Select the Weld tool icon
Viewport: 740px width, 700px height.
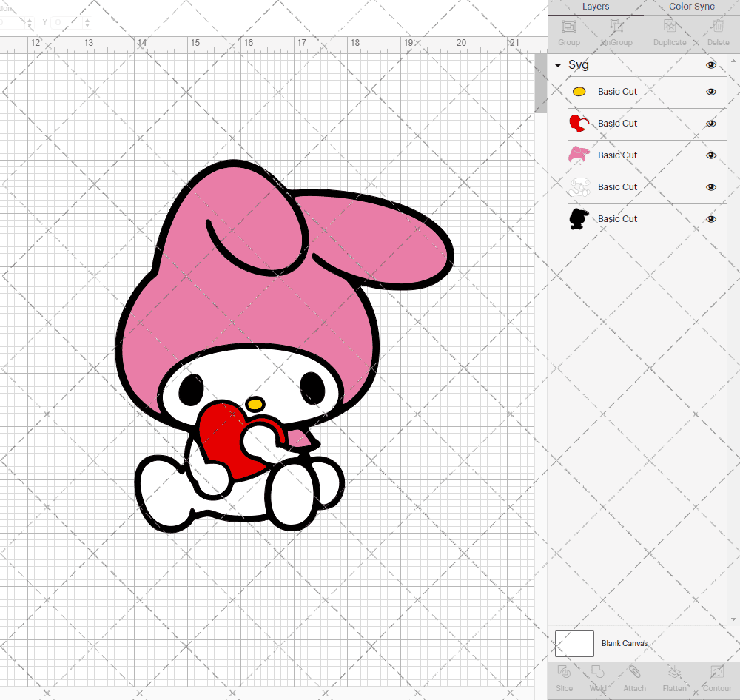pos(597,672)
